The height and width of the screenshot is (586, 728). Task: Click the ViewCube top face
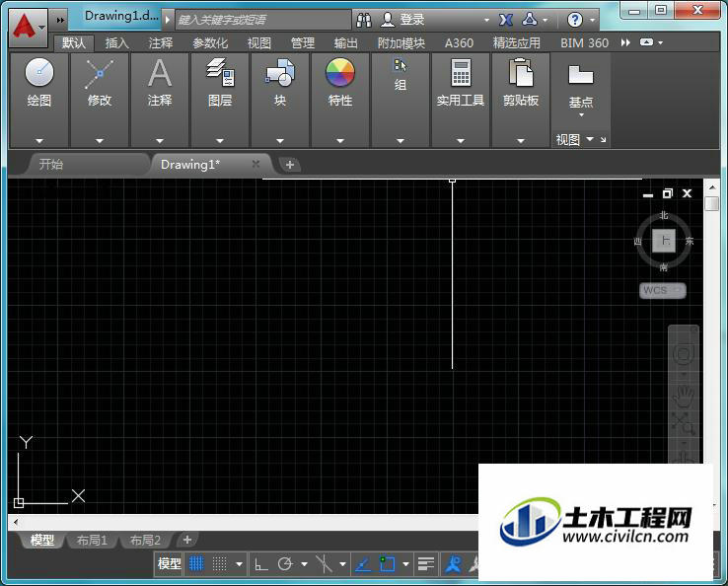coord(664,241)
